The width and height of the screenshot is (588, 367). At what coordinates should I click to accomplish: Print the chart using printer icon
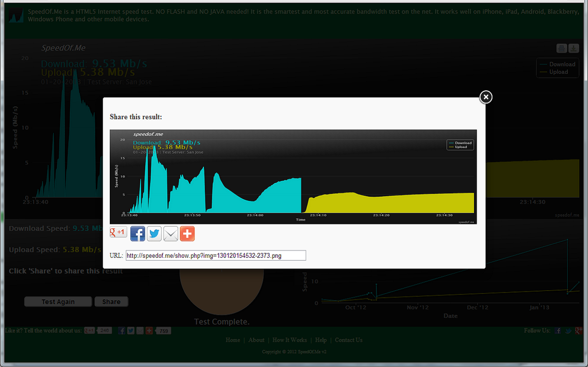pyautogui.click(x=562, y=49)
